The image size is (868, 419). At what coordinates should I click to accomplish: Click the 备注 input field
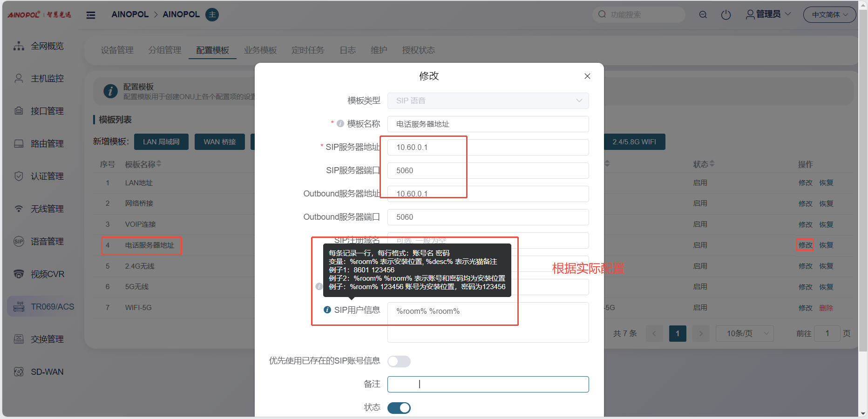488,384
